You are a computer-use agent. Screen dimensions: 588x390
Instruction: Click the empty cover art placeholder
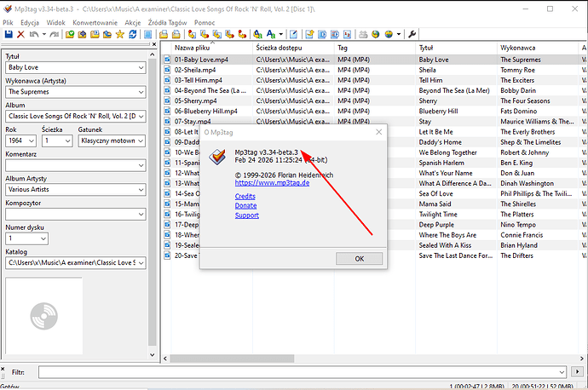tap(43, 316)
